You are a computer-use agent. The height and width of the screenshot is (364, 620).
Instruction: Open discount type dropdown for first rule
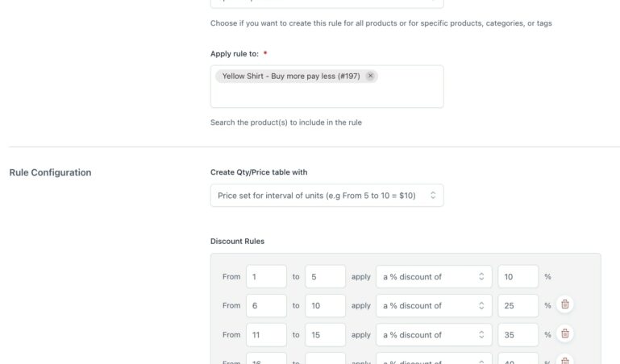pos(434,276)
